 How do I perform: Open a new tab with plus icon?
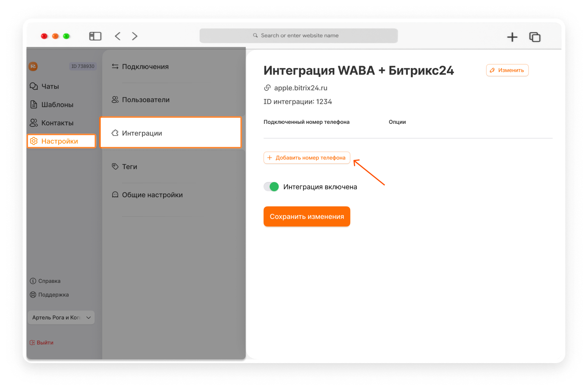(x=512, y=37)
